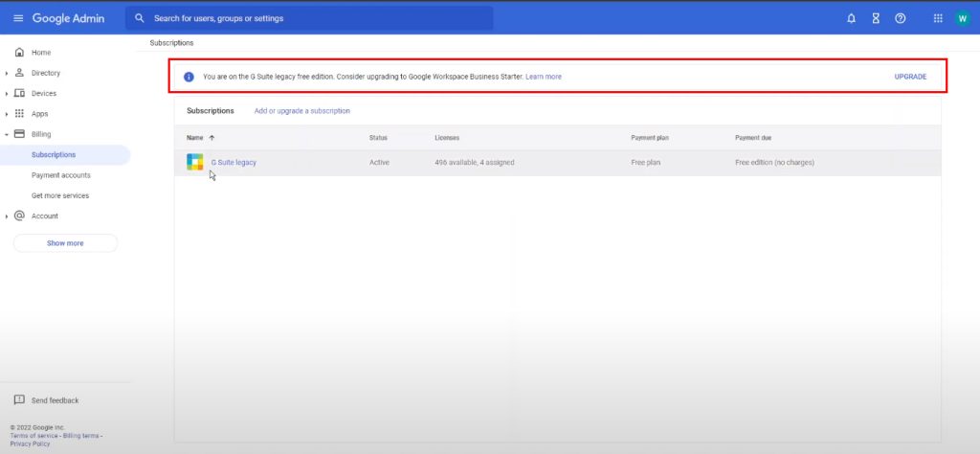Click the search magnifier icon

tap(140, 18)
